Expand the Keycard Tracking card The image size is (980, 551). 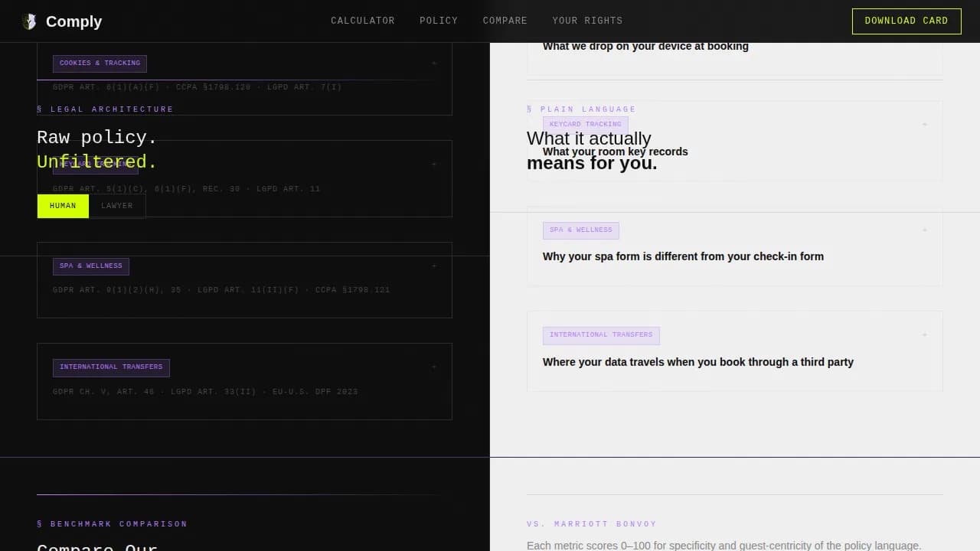click(x=434, y=164)
